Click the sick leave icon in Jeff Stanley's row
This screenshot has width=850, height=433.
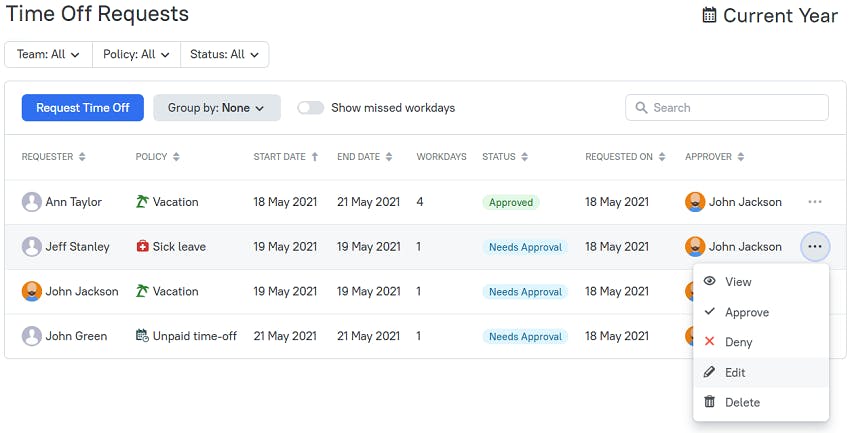[x=142, y=247]
